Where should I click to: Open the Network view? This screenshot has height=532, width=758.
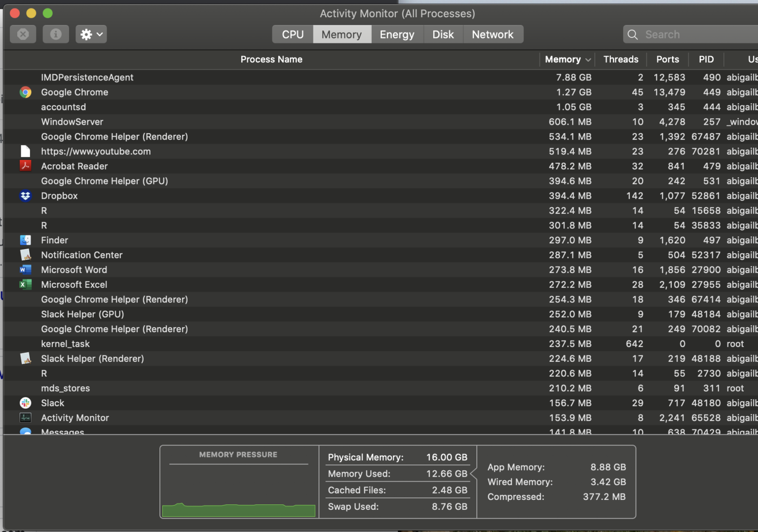pos(493,34)
